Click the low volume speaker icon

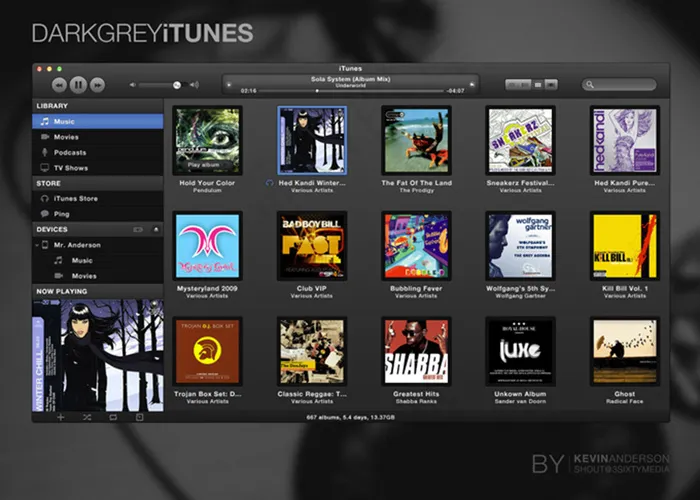coord(132,85)
